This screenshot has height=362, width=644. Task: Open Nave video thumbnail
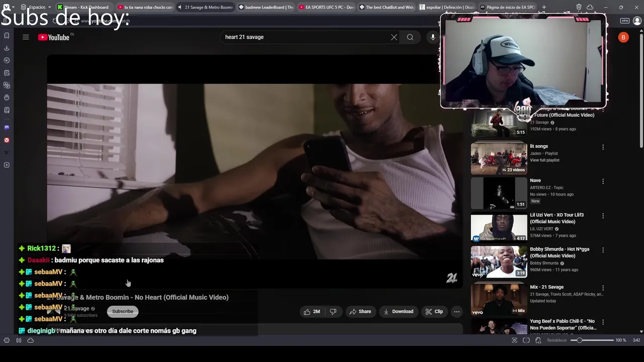tap(499, 193)
